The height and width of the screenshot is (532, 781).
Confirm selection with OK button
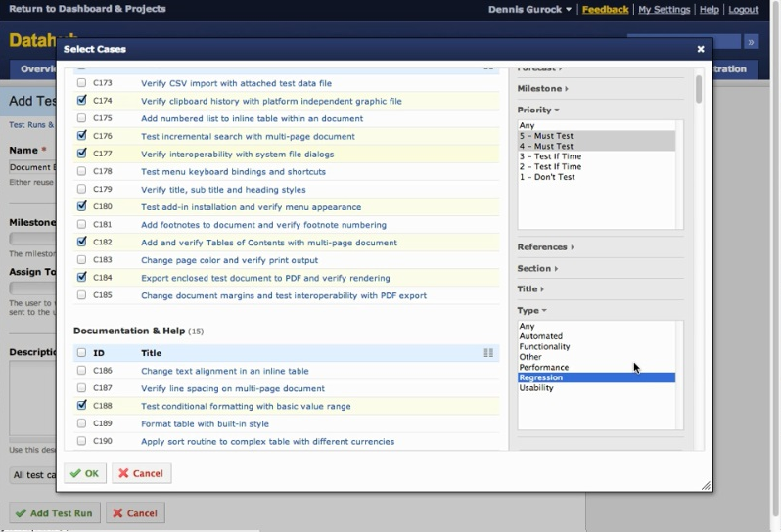point(85,473)
